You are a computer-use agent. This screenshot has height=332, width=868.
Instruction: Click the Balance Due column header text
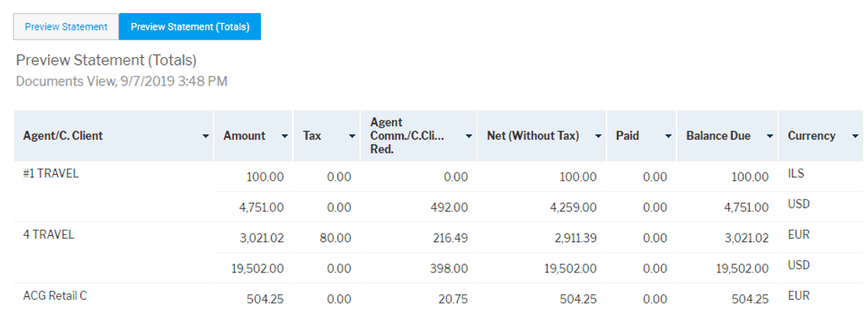[719, 136]
